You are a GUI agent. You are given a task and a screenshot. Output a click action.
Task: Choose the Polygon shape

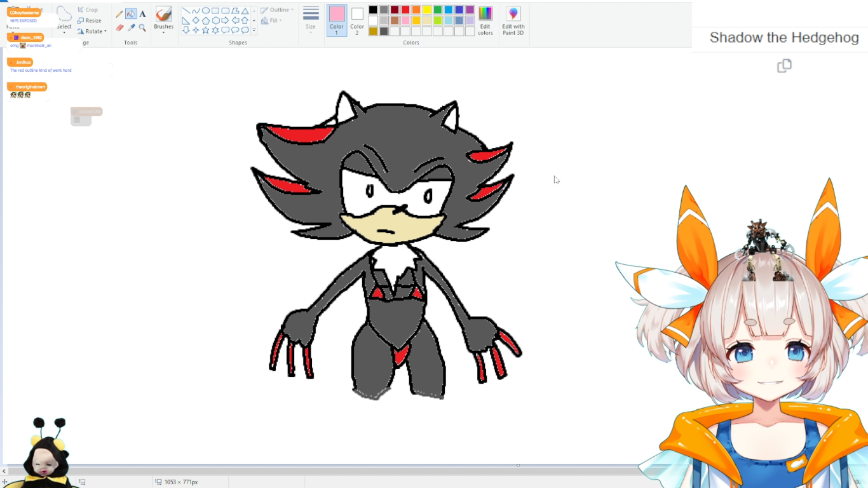pos(235,11)
